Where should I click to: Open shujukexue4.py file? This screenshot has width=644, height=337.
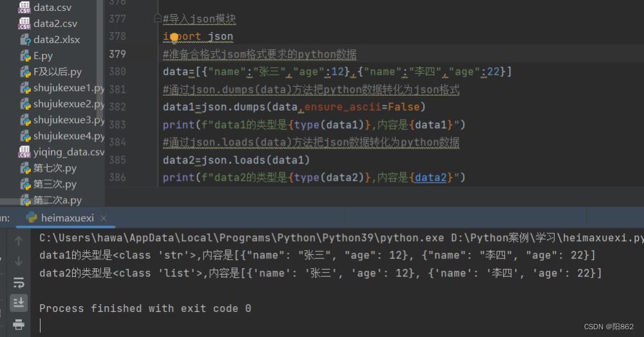(x=69, y=136)
